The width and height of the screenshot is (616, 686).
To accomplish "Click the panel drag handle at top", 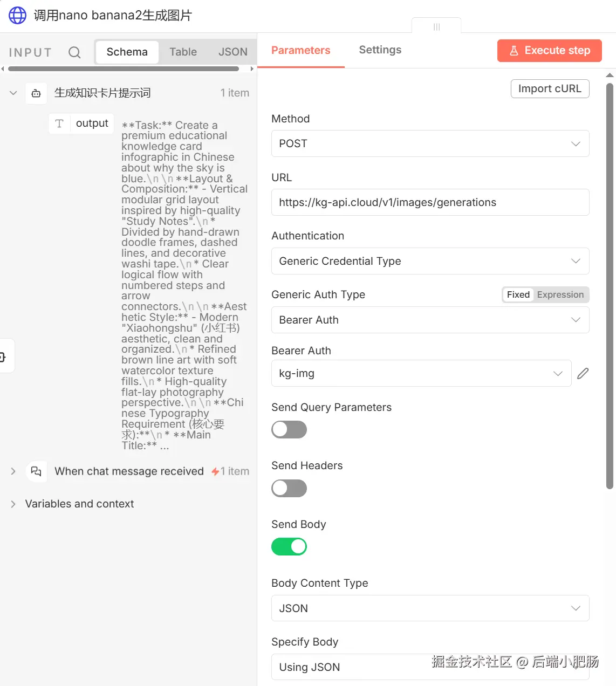I will (x=436, y=27).
